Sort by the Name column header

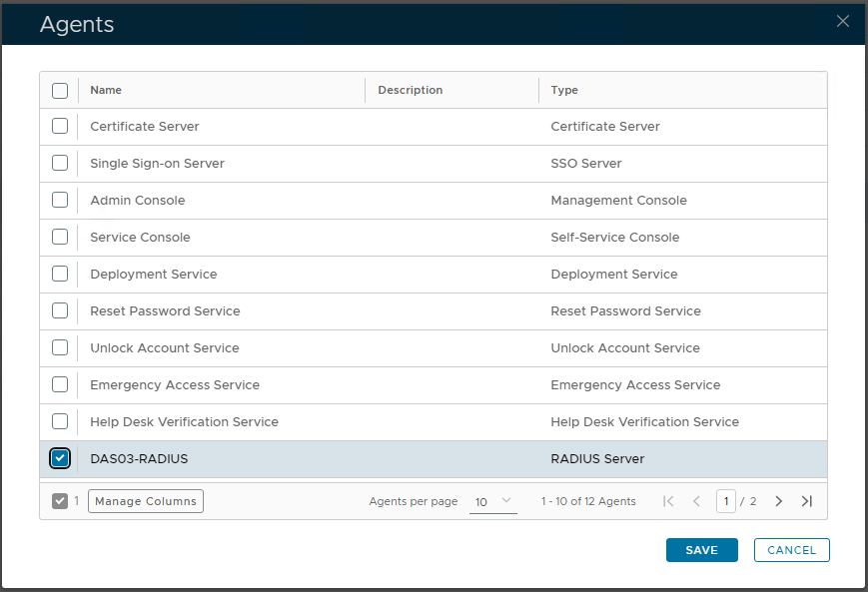point(106,90)
